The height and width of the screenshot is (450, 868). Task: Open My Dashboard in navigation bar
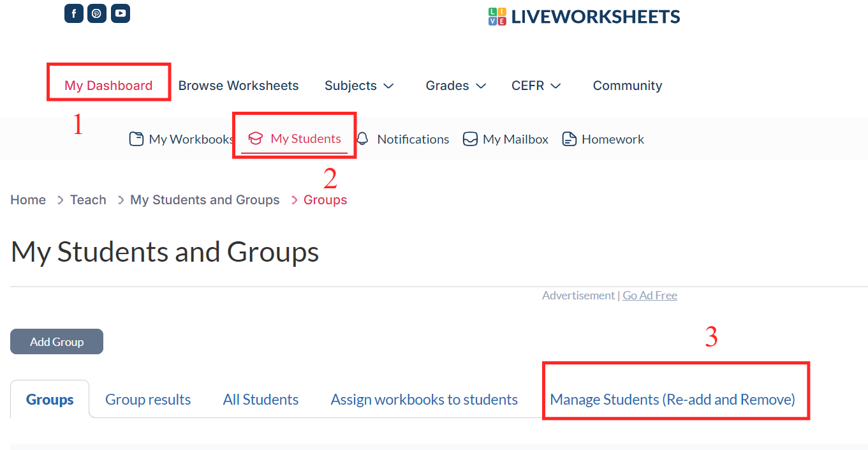coord(108,86)
